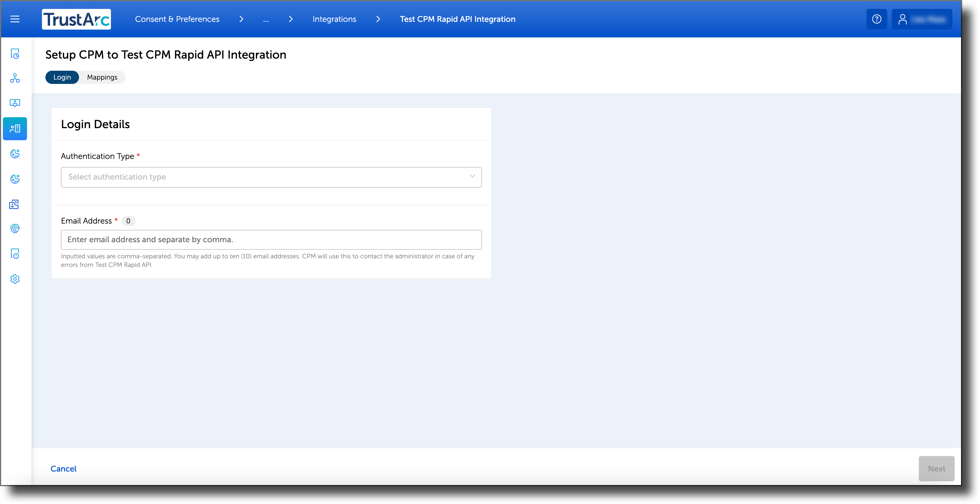Switch to the Mappings tab
980x504 pixels.
[x=102, y=77]
